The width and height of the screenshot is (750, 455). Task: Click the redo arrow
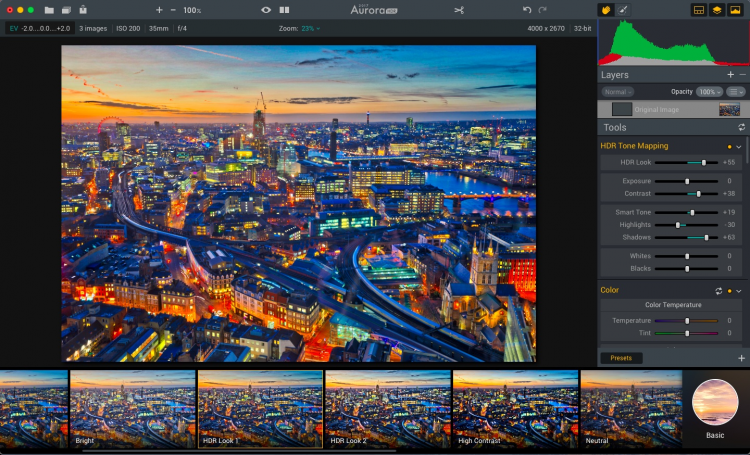pyautogui.click(x=543, y=9)
